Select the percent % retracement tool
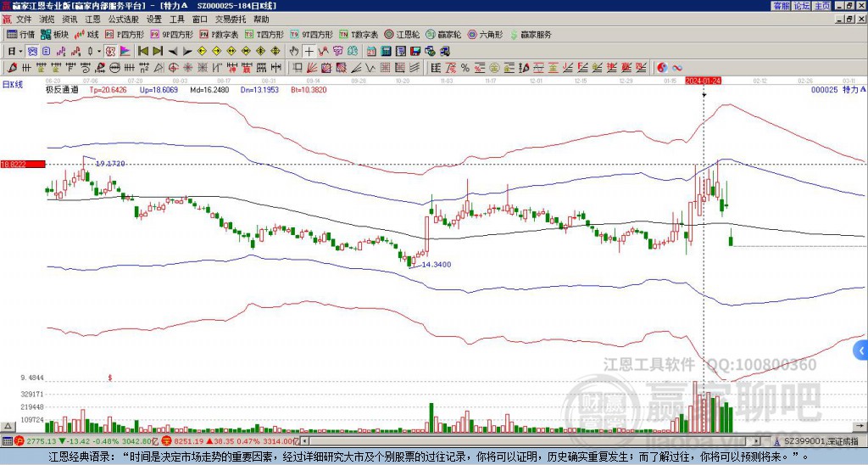Screen dimensions: 868x465 click(x=465, y=68)
